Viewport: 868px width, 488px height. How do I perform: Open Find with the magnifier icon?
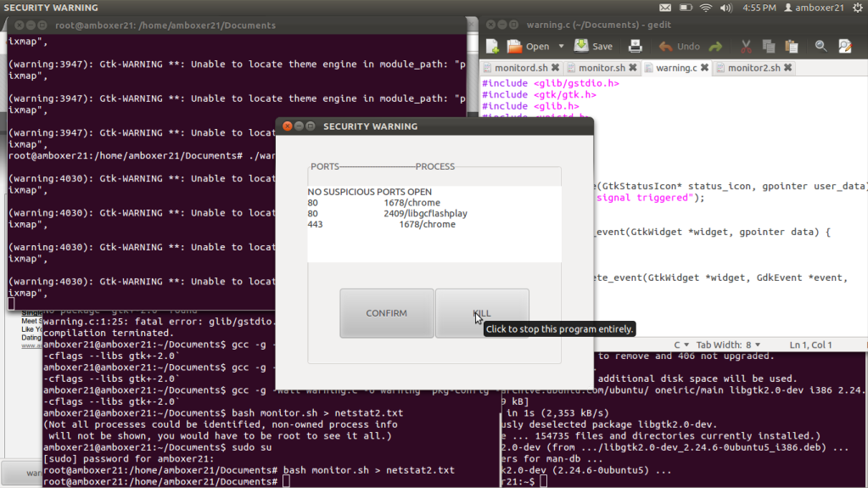pyautogui.click(x=821, y=47)
